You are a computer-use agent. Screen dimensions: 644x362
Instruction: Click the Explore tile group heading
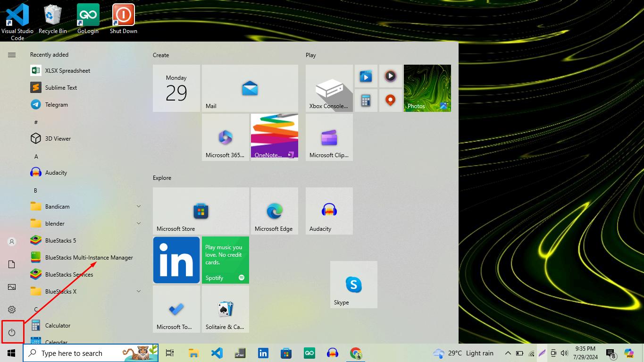(162, 178)
